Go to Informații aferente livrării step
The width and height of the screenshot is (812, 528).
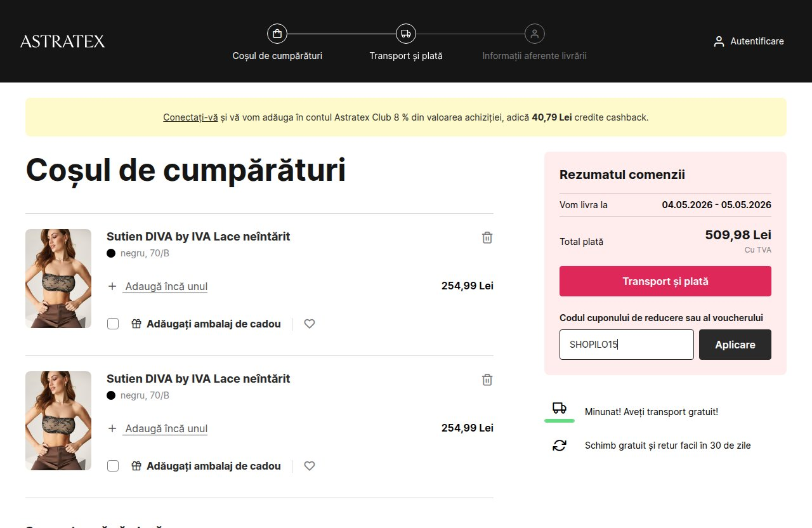pos(534,56)
